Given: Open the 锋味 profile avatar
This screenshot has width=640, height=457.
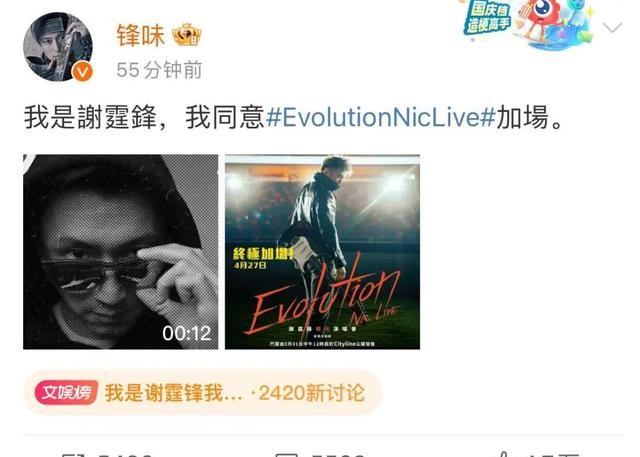Looking at the screenshot, I should tap(58, 47).
